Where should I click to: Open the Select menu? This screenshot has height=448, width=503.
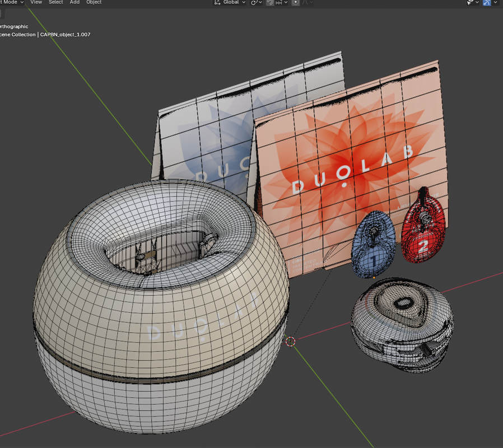[55, 2]
